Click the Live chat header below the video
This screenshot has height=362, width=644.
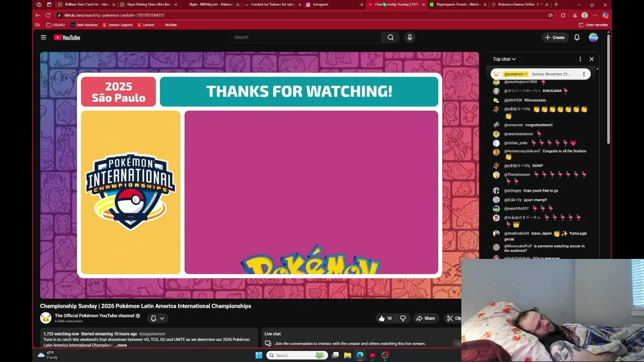[x=273, y=334]
